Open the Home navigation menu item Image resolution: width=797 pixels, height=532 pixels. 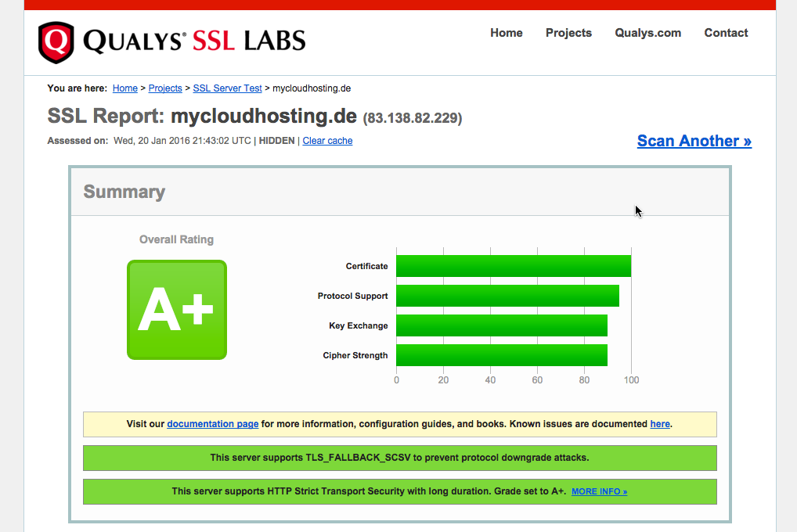pos(507,33)
